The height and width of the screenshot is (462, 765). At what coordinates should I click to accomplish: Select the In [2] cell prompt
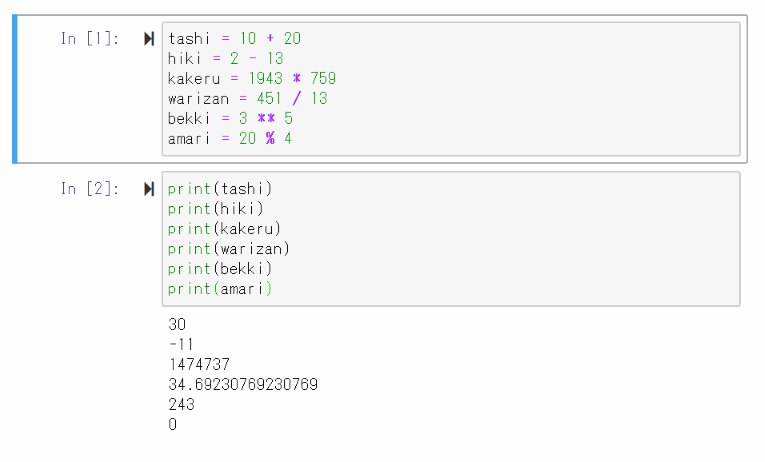tap(90, 189)
